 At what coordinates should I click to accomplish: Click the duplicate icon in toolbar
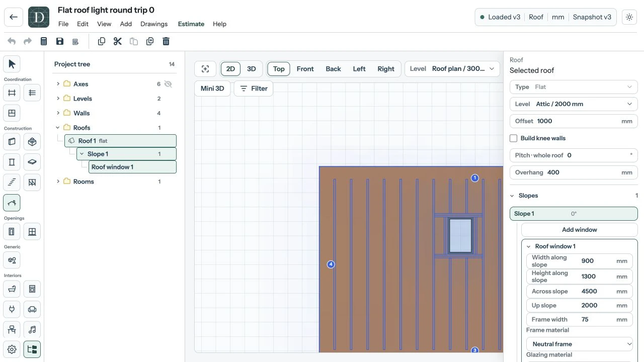150,41
